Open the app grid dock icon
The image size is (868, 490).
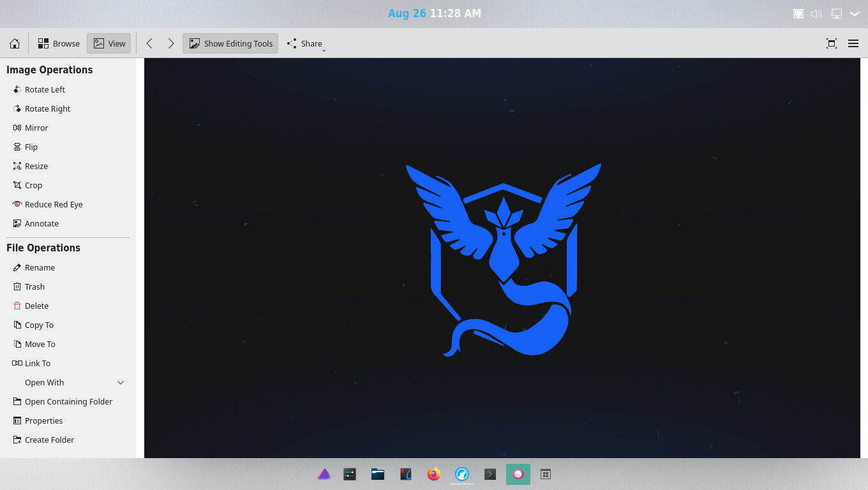tap(546, 474)
